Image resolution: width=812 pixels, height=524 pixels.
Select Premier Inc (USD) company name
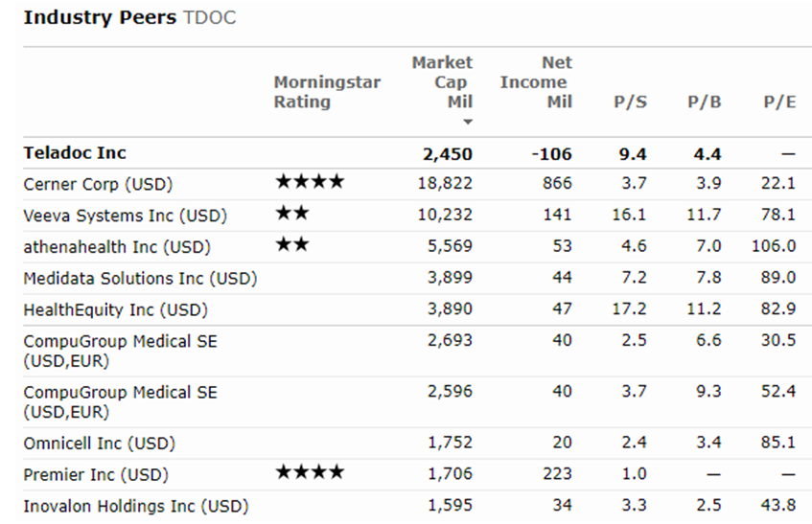95,475
